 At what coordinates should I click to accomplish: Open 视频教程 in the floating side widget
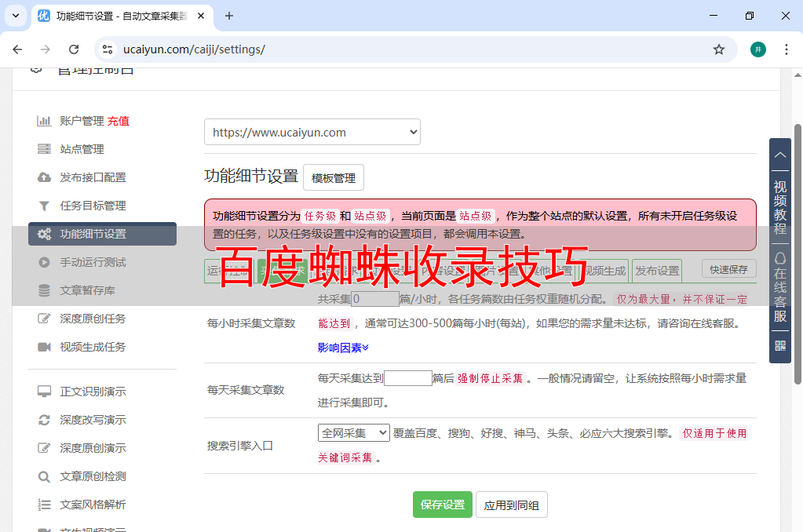pos(780,207)
